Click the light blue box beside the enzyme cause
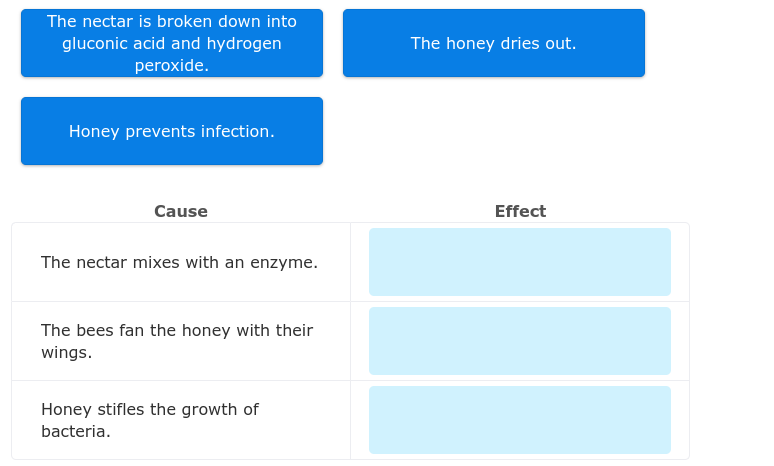 point(519,262)
